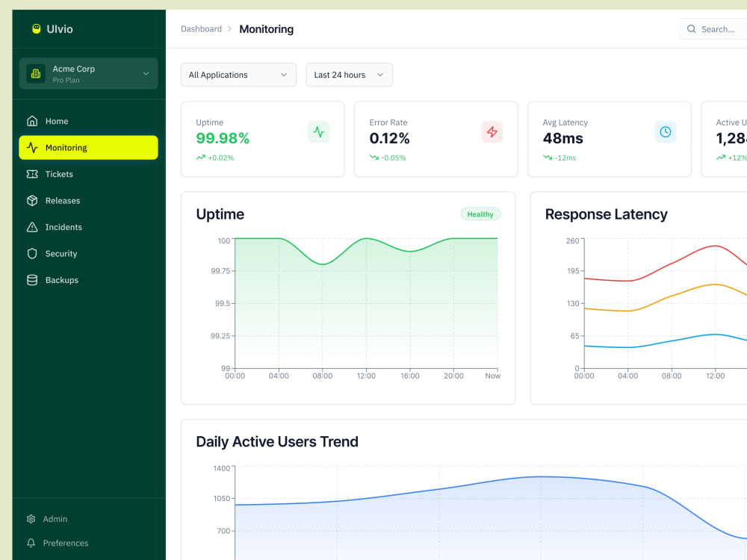Click the Security shield icon in sidebar
This screenshot has width=747, height=560.
point(32,254)
